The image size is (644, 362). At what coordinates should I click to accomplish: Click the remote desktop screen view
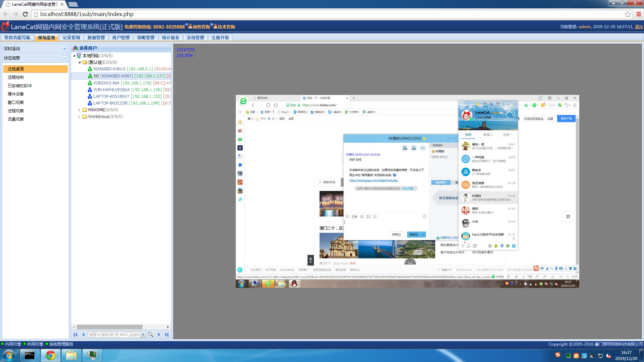[407, 191]
